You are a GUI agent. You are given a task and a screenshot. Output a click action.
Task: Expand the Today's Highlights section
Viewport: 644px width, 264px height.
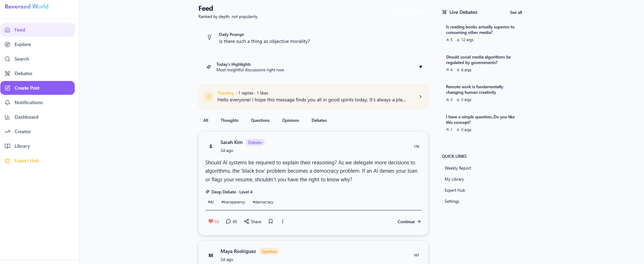pyautogui.click(x=421, y=67)
